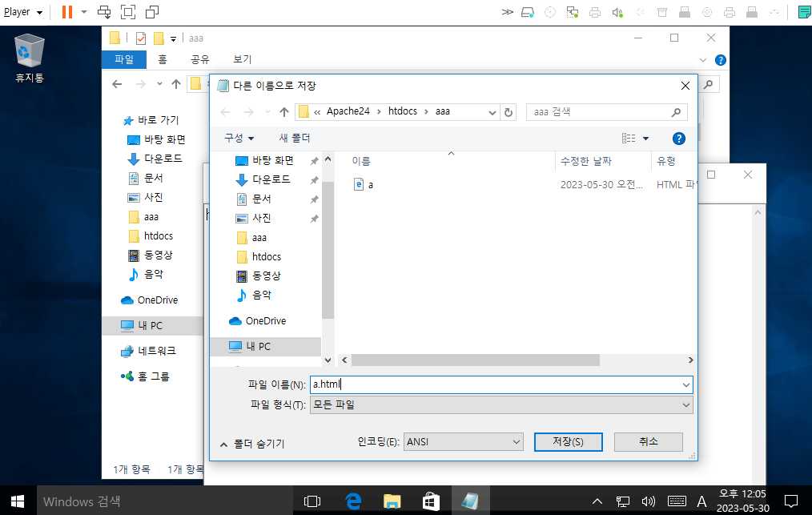Open the Recycle Bin on the desktop
This screenshot has width=812, height=515.
29,58
